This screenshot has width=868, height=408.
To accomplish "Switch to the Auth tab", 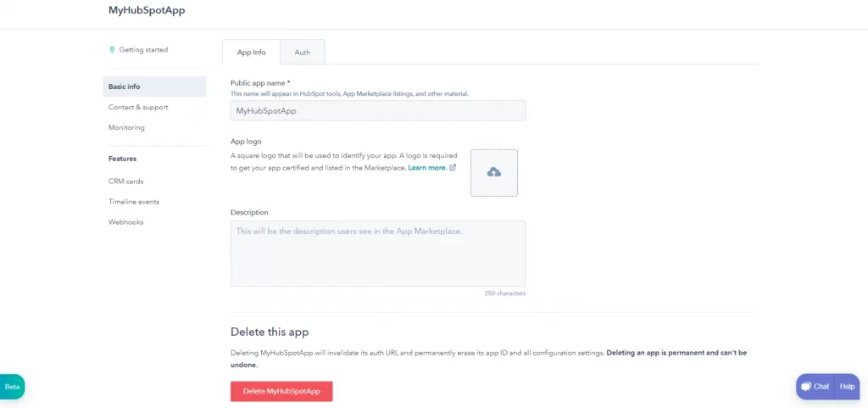I will click(303, 52).
